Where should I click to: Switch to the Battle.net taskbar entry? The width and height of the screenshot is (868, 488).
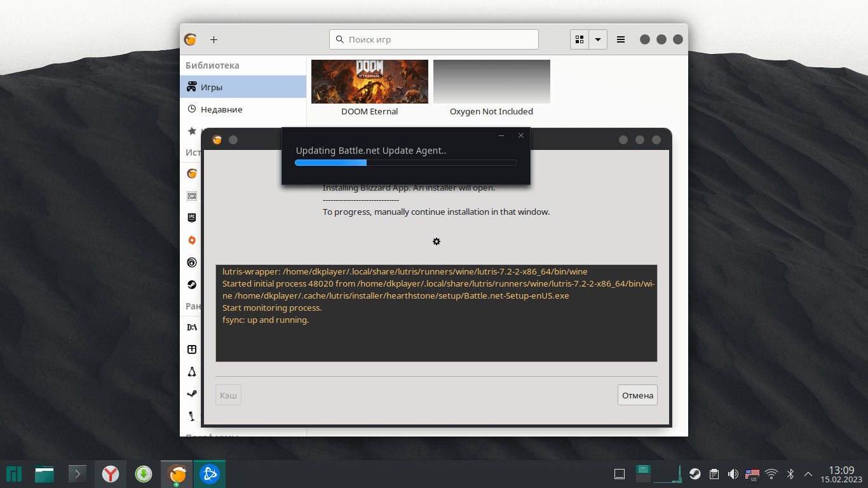click(x=210, y=474)
